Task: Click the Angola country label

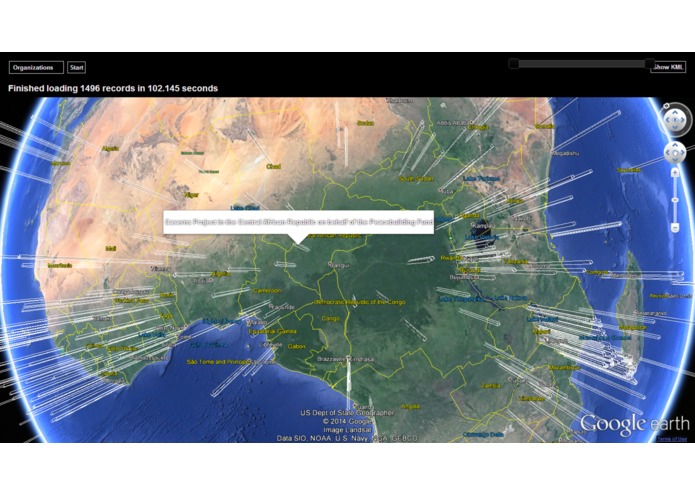Action: tap(410, 406)
